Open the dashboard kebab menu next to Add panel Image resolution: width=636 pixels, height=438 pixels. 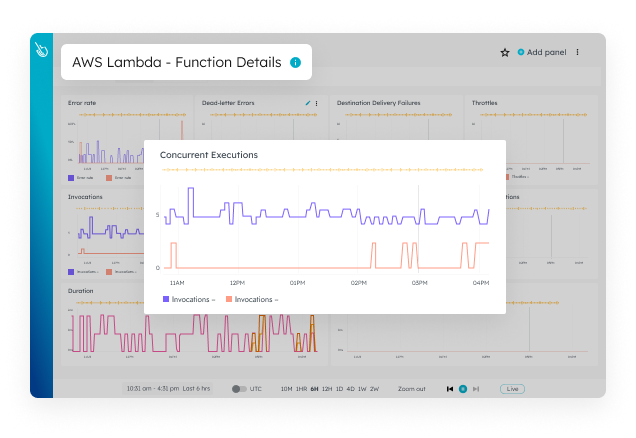coord(577,52)
